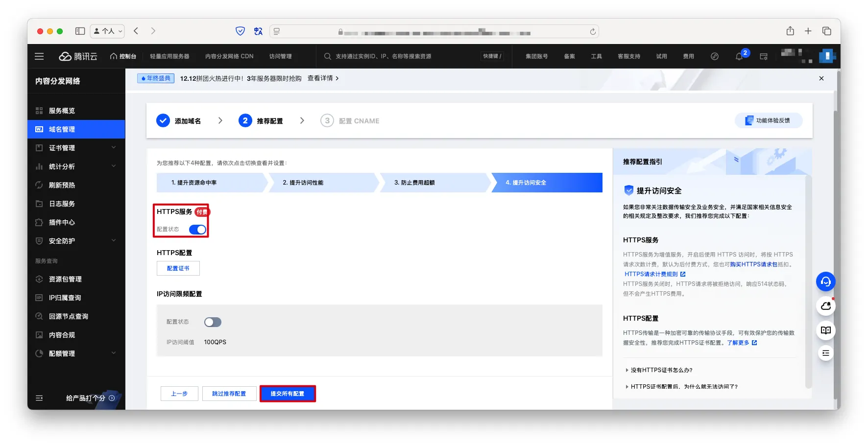Click the Safari share icon
This screenshot has width=868, height=446.
[x=790, y=31]
